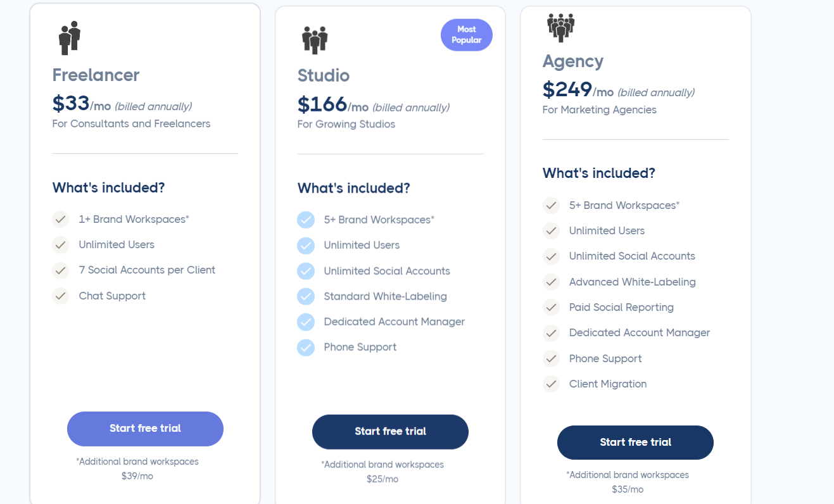The width and height of the screenshot is (834, 504).
Task: Click checkmark next to Advanced White-Labeling
Action: [552, 282]
